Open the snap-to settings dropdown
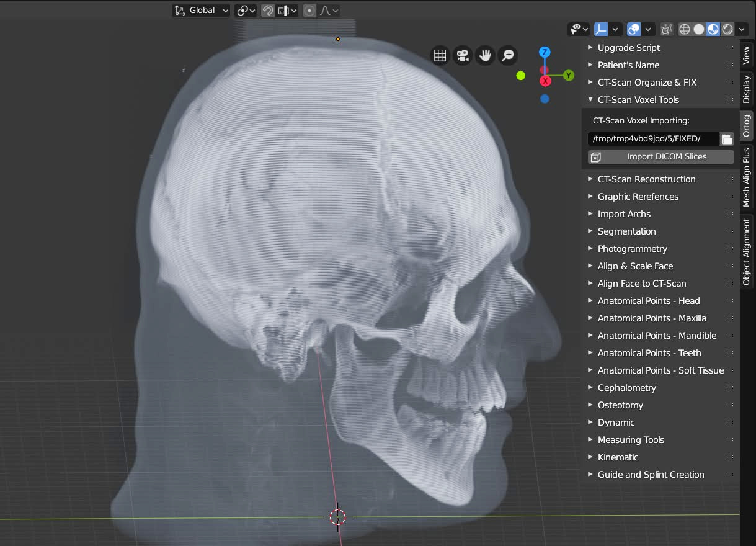 pyautogui.click(x=287, y=11)
